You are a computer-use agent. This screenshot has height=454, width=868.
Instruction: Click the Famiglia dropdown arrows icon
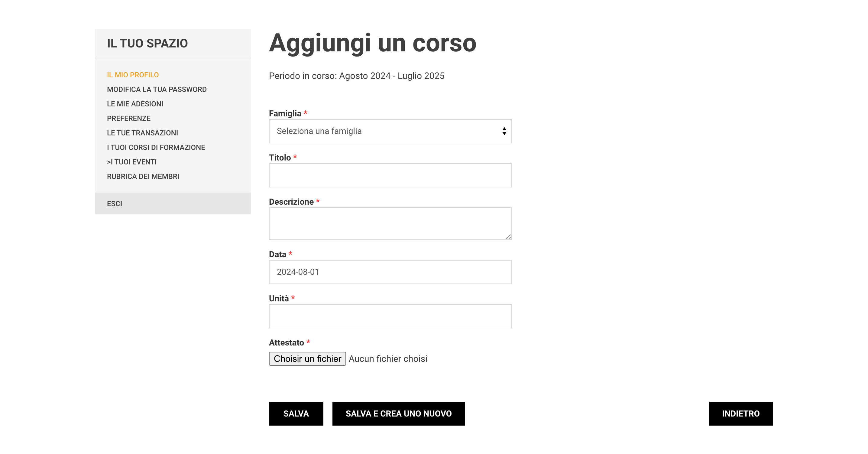pyautogui.click(x=504, y=131)
